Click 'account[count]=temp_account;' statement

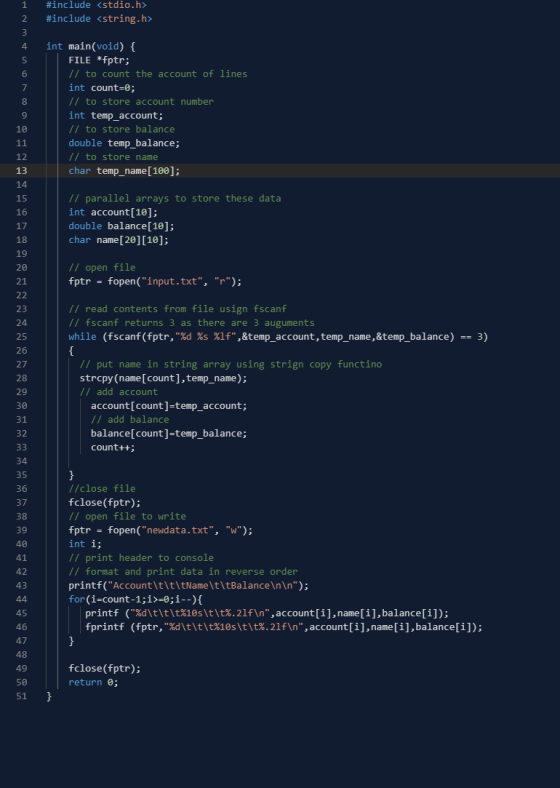tap(169, 406)
